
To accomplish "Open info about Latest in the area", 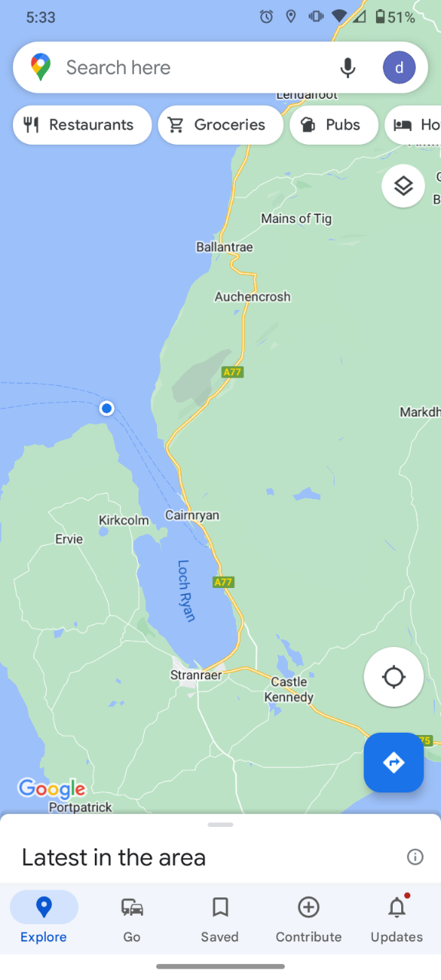I will pos(415,857).
